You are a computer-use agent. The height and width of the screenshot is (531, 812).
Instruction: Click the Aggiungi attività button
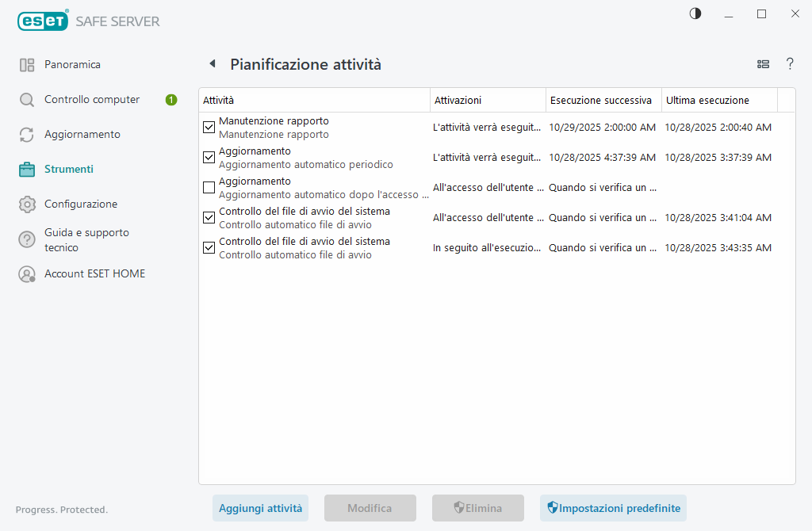click(260, 508)
